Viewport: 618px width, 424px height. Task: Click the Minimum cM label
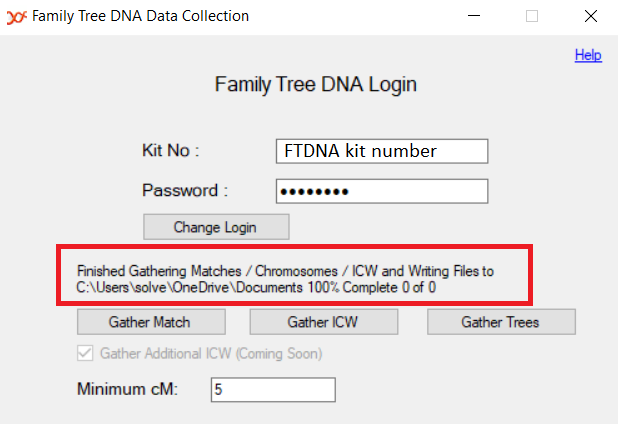click(x=128, y=389)
